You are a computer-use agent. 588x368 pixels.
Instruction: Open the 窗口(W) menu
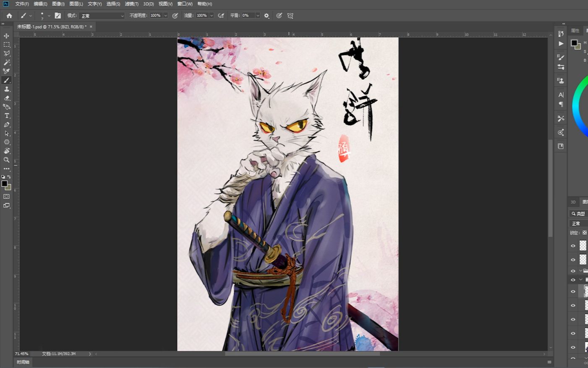(x=185, y=4)
